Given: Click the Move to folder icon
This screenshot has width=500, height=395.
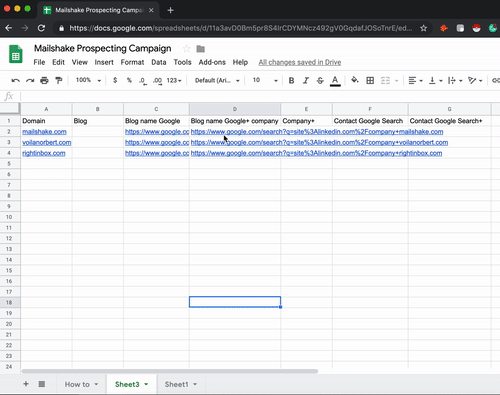Looking at the screenshot, I should [201, 49].
